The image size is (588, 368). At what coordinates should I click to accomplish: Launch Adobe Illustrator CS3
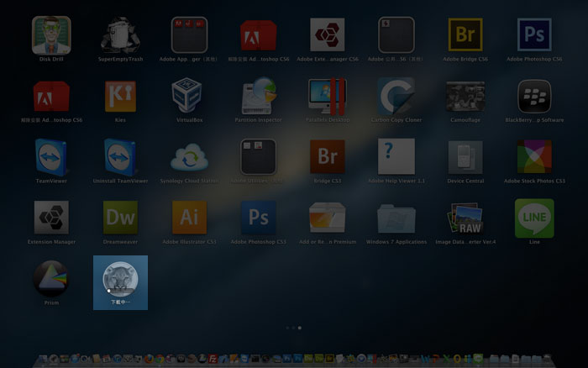coord(189,218)
